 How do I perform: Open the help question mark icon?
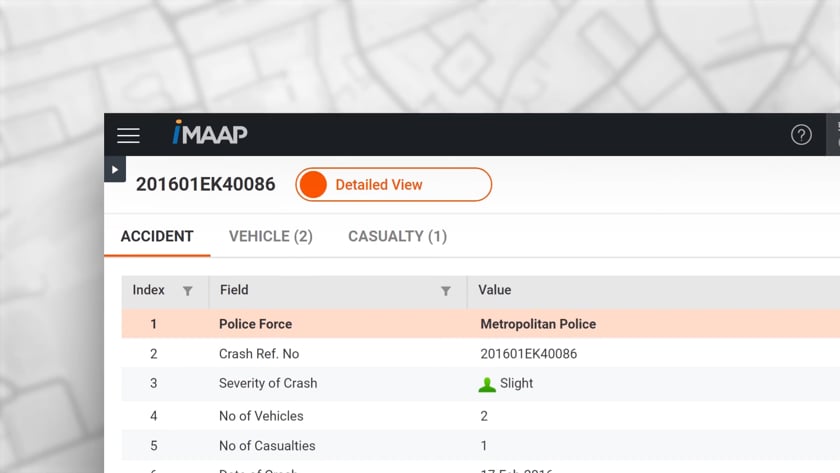[801, 135]
